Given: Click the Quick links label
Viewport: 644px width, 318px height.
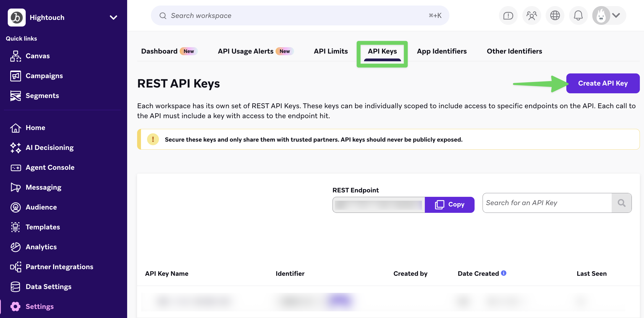Looking at the screenshot, I should point(21,38).
